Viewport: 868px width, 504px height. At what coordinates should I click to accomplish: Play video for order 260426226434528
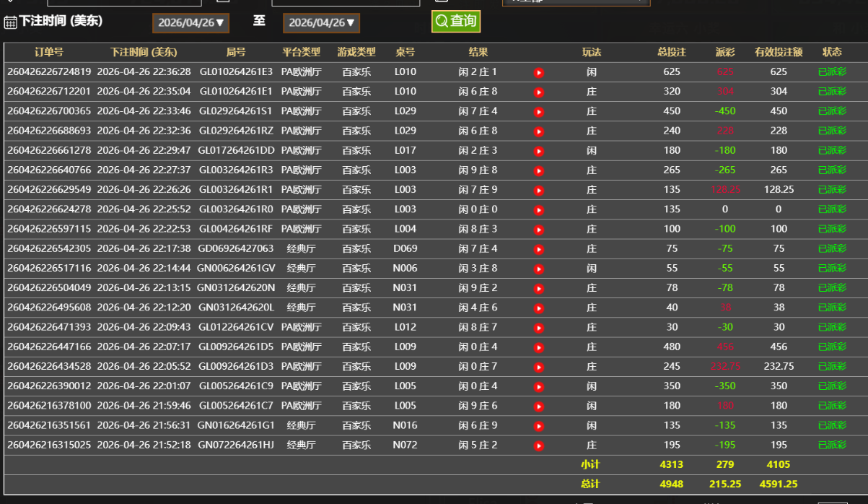pyautogui.click(x=538, y=368)
